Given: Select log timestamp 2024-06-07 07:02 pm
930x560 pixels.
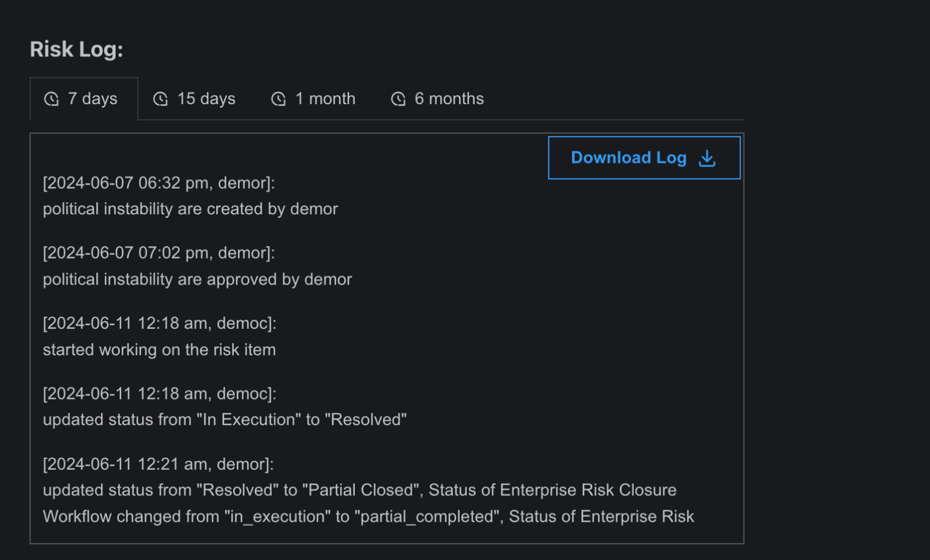Looking at the screenshot, I should 159,253.
